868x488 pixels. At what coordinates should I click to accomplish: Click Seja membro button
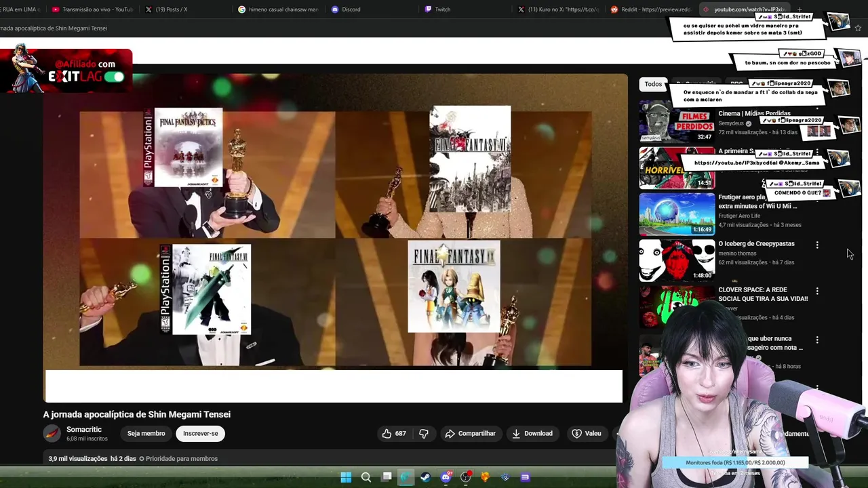point(146,434)
